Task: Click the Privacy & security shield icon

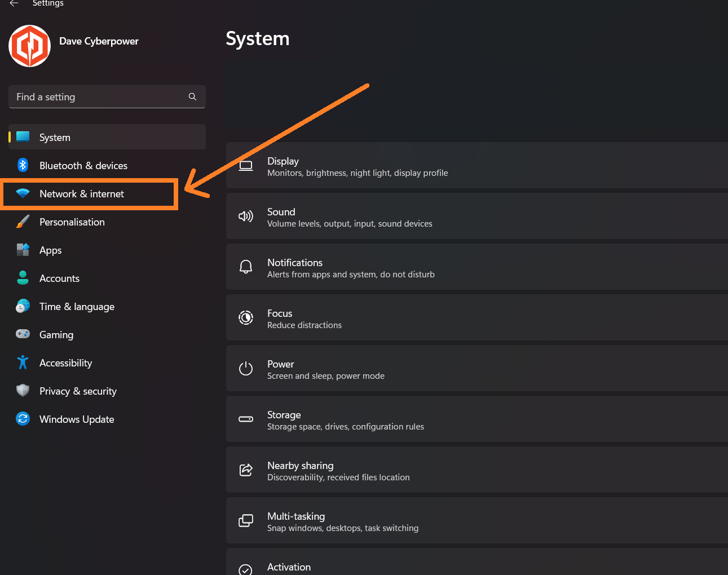Action: pyautogui.click(x=23, y=391)
